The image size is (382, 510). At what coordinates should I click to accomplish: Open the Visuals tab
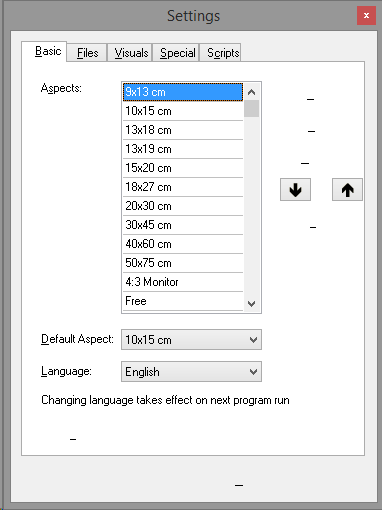[130, 53]
